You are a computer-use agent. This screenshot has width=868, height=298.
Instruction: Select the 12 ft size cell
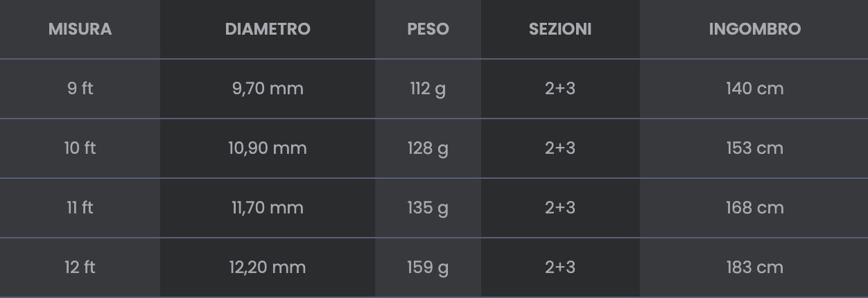click(x=80, y=268)
